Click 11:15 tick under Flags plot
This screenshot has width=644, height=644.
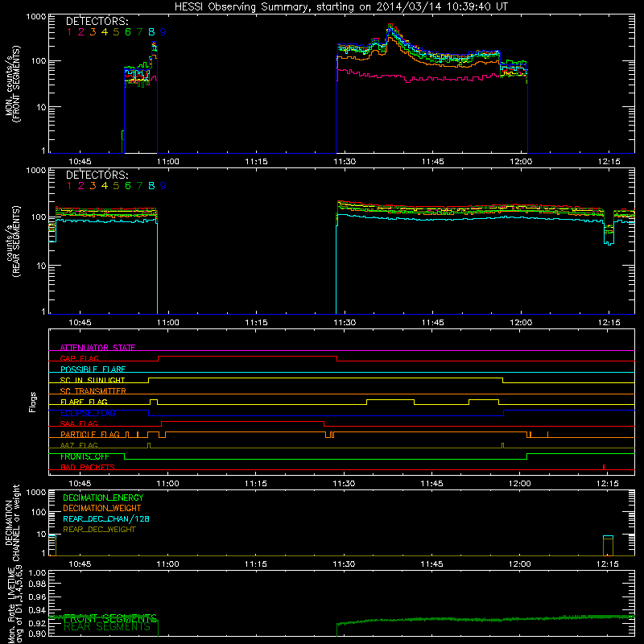[256, 484]
